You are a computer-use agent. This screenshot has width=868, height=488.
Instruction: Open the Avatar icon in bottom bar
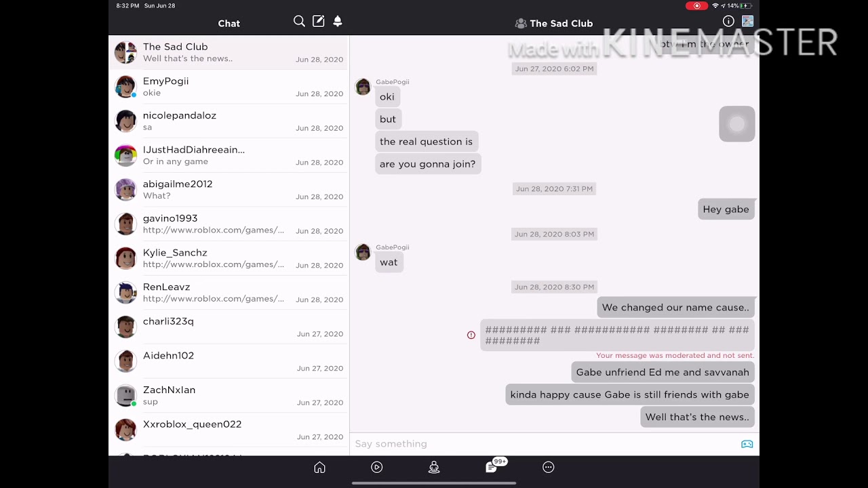(x=434, y=467)
